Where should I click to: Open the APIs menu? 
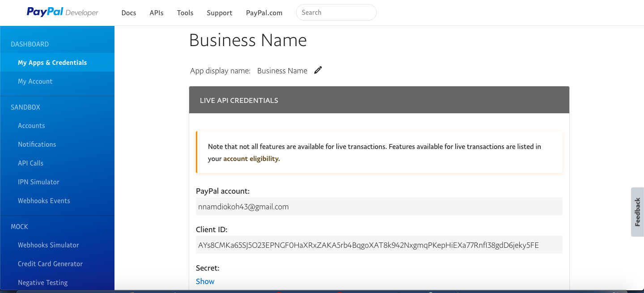[x=157, y=13]
